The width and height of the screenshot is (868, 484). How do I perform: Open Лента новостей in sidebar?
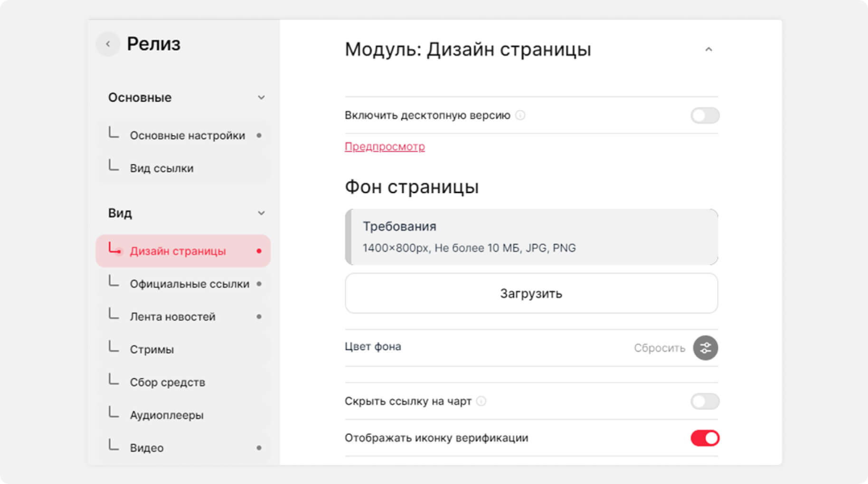coord(172,317)
